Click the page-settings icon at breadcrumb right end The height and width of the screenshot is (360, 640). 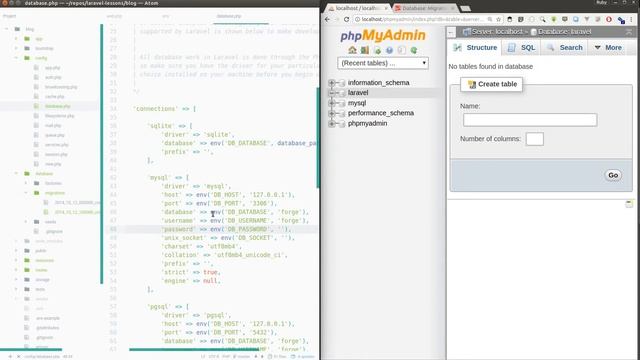(629, 32)
